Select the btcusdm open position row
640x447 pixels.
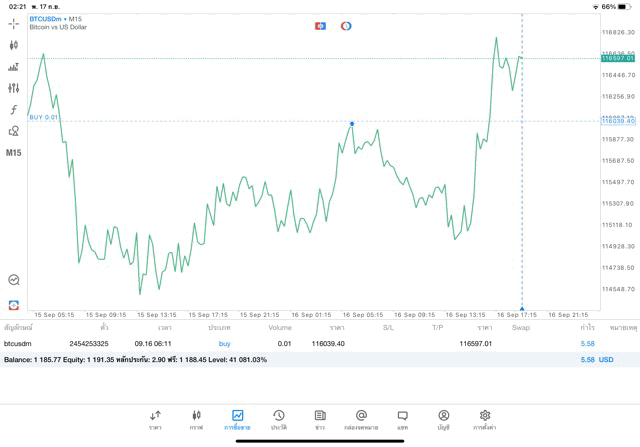300,343
